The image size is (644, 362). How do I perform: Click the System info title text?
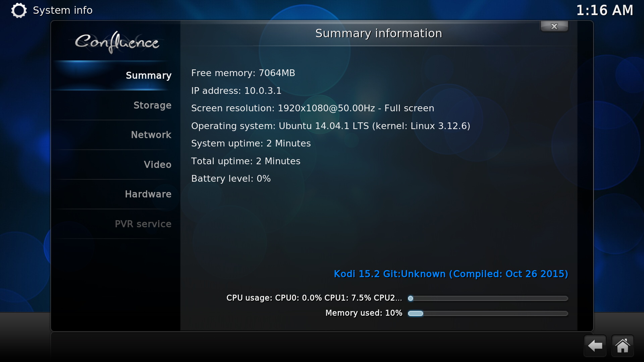63,10
